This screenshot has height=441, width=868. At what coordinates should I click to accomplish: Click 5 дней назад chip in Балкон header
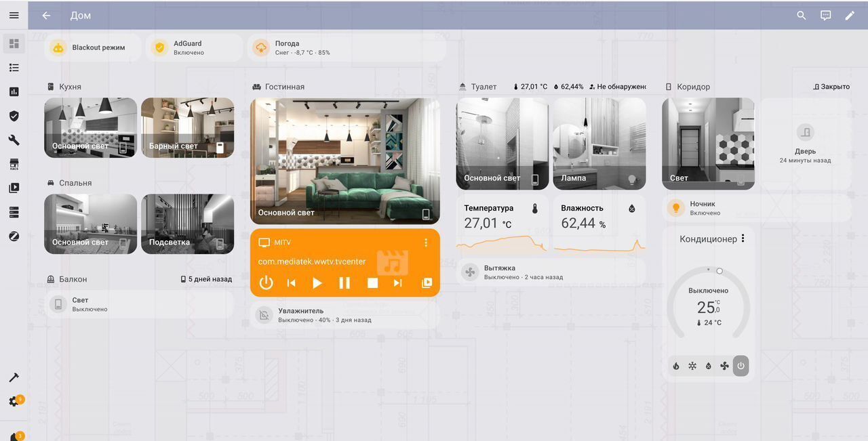coord(206,279)
